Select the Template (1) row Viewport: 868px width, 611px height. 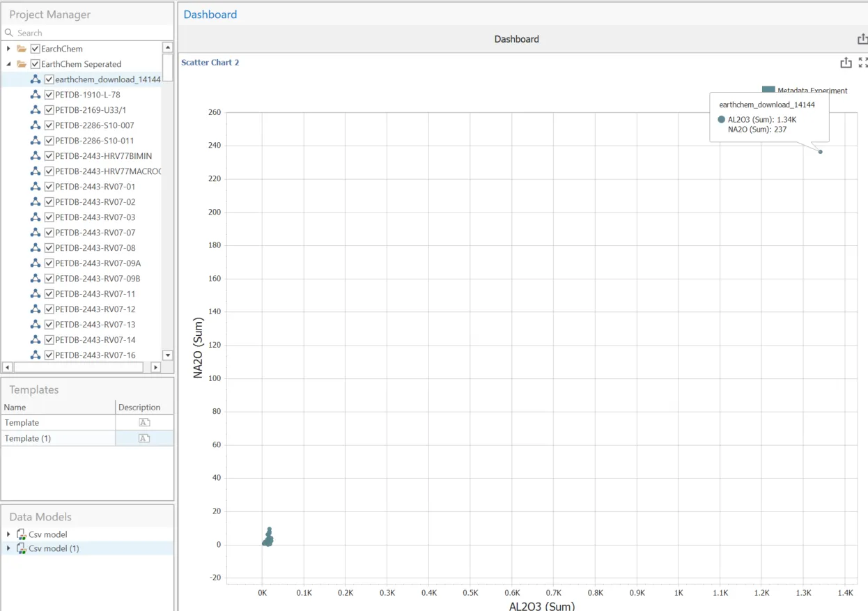87,438
